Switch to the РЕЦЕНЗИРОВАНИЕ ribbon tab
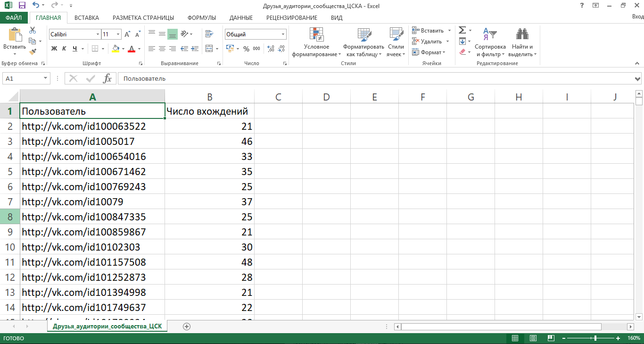The width and height of the screenshot is (644, 344). tap(292, 17)
